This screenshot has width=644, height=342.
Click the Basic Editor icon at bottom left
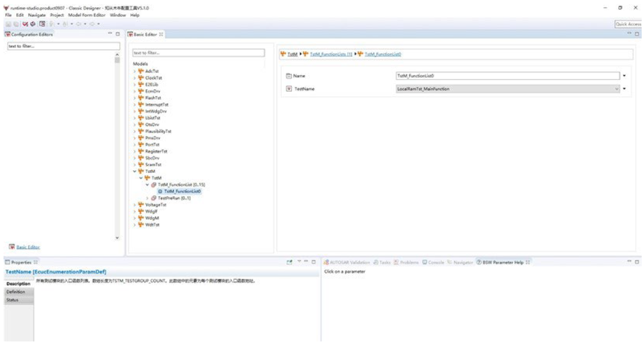click(11, 247)
